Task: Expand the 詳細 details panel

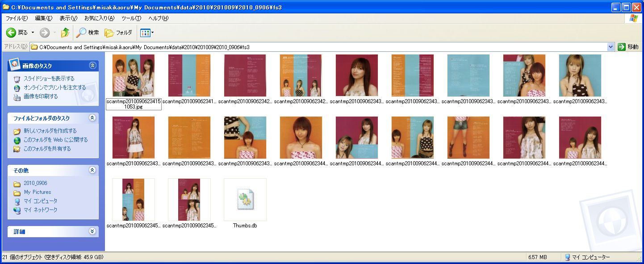Action: pos(92,231)
